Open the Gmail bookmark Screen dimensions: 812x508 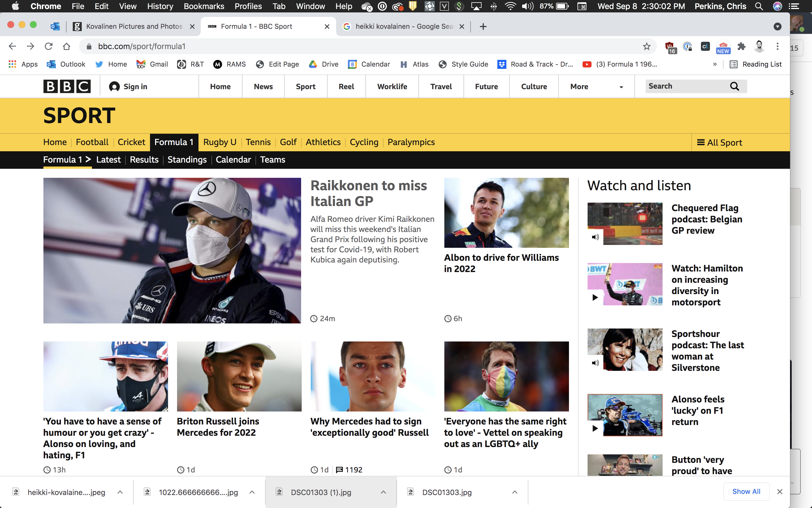[152, 64]
